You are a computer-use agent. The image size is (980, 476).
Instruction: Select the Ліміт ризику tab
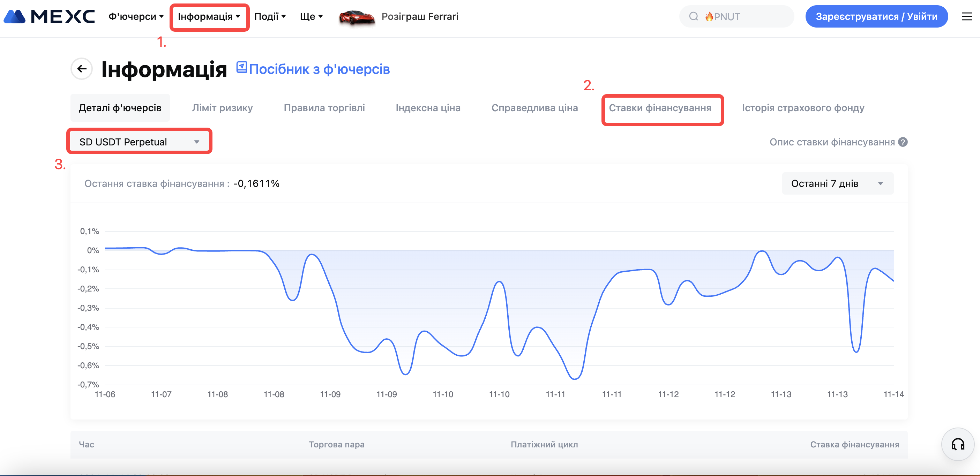click(222, 108)
